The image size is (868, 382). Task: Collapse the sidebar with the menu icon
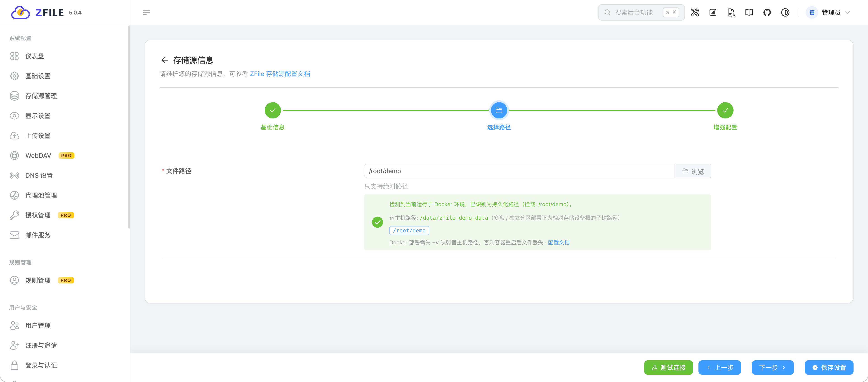click(146, 12)
